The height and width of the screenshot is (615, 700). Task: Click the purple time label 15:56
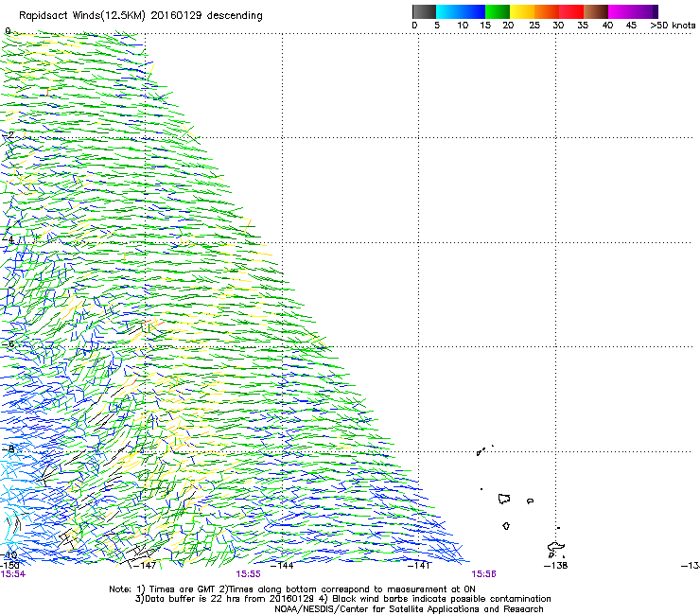point(483,574)
